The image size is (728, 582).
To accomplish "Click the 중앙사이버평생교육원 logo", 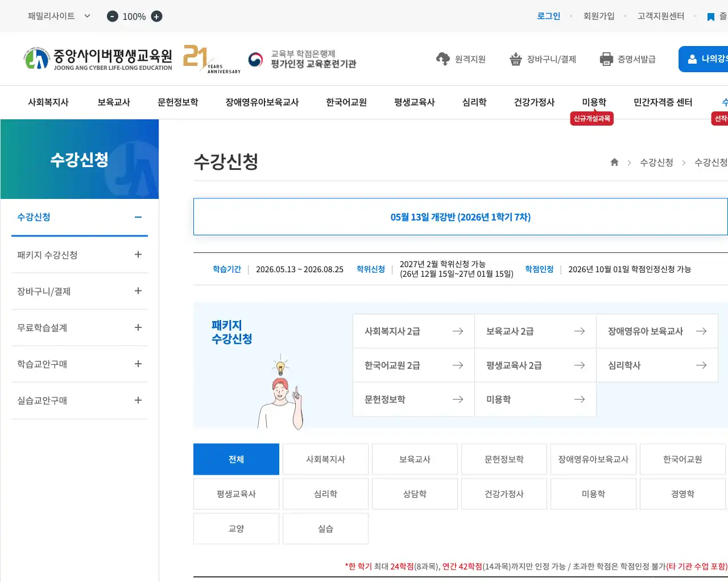I will 97,59.
